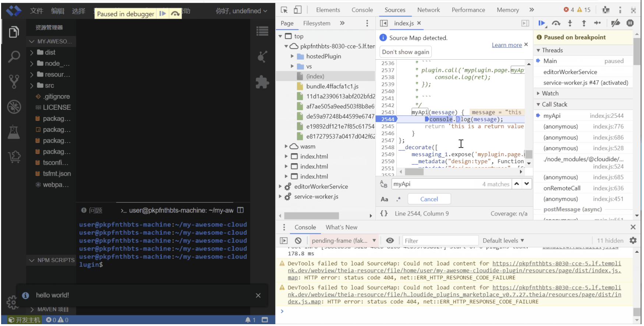Click the Learn more link
The height and width of the screenshot is (326, 644).
pyautogui.click(x=506, y=45)
